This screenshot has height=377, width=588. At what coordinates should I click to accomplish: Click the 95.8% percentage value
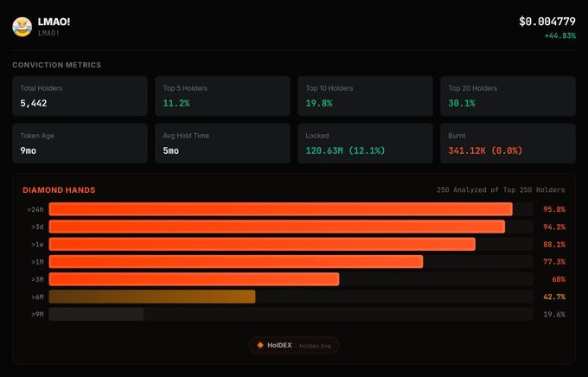pyautogui.click(x=554, y=209)
